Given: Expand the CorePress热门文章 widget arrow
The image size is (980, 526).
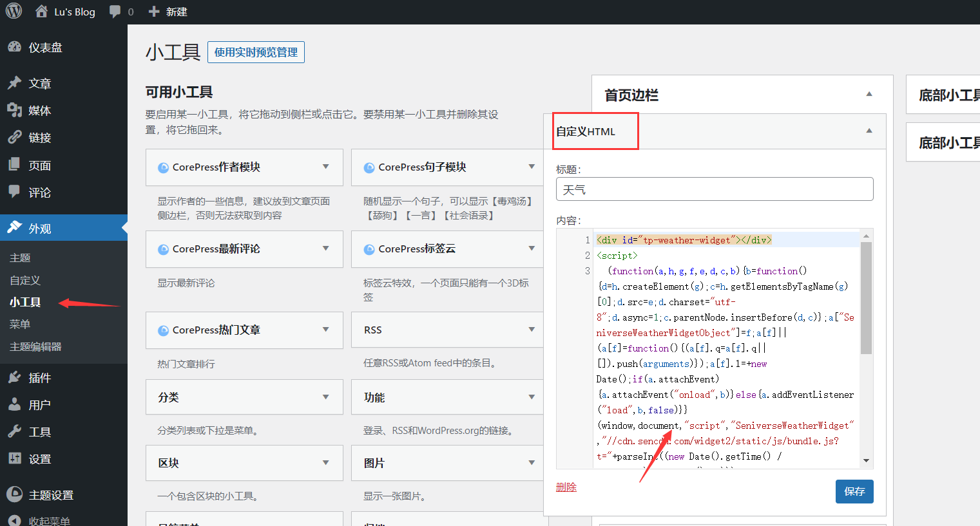Looking at the screenshot, I should point(326,330).
